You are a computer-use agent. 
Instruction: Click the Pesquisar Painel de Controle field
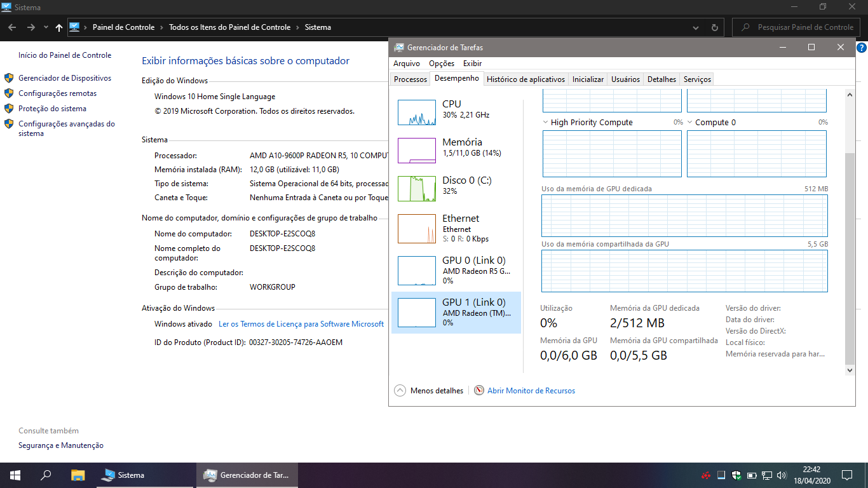click(797, 27)
